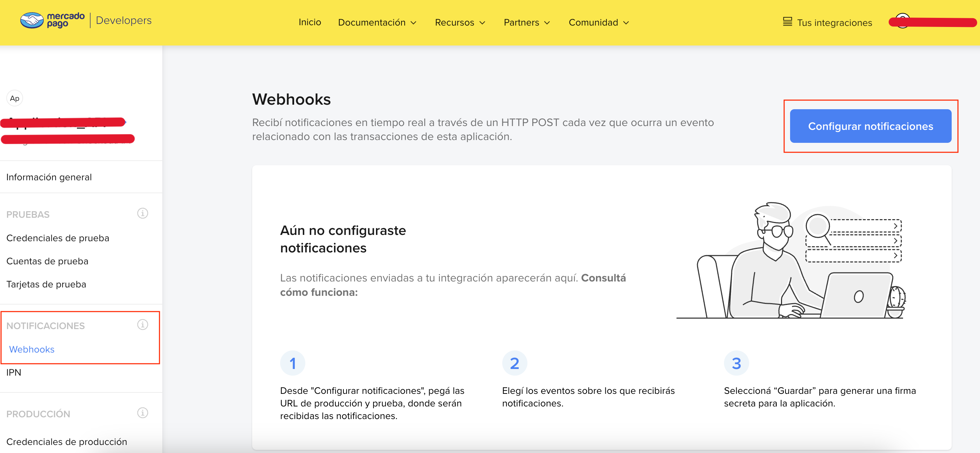
Task: Open Credenciales de producción
Action: pos(66,441)
